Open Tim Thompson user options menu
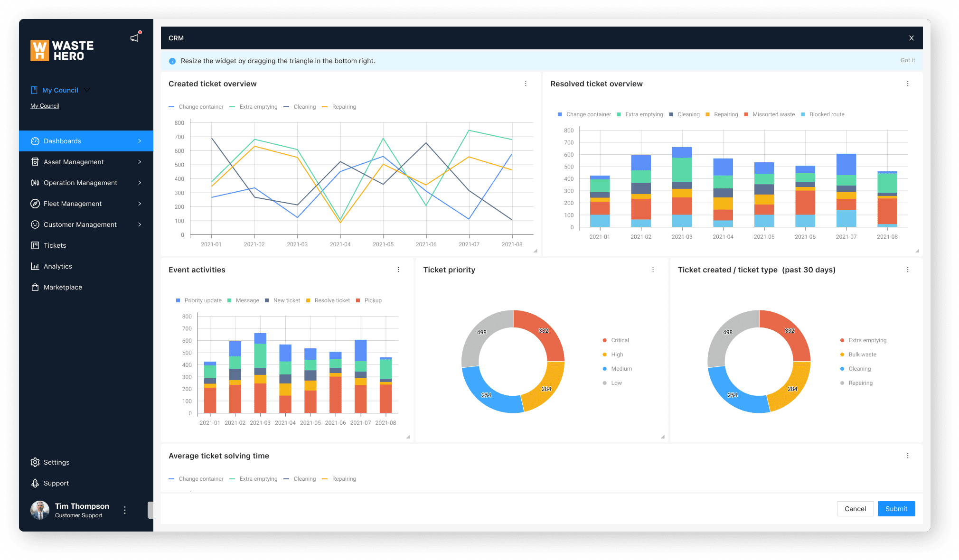959x560 pixels. pyautogui.click(x=125, y=510)
